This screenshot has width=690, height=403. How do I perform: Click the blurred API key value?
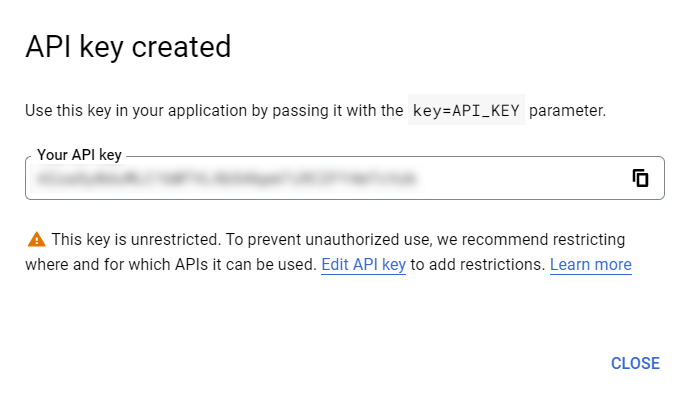point(226,180)
